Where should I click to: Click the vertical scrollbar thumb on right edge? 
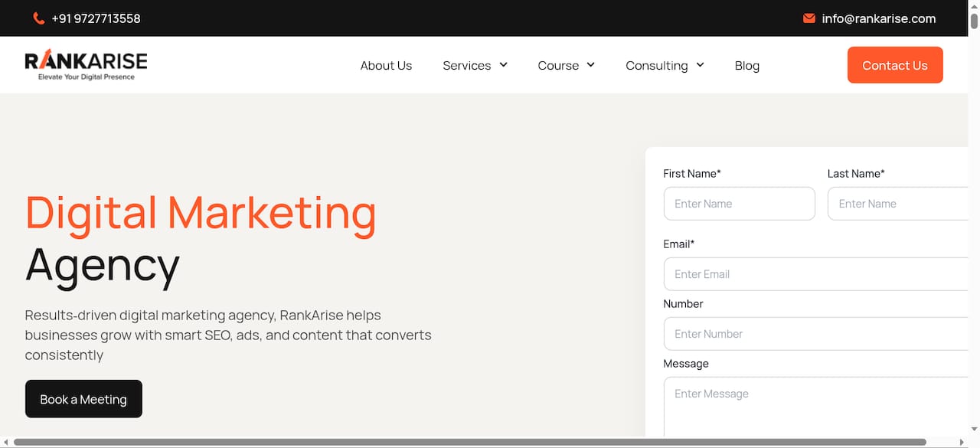pyautogui.click(x=975, y=21)
